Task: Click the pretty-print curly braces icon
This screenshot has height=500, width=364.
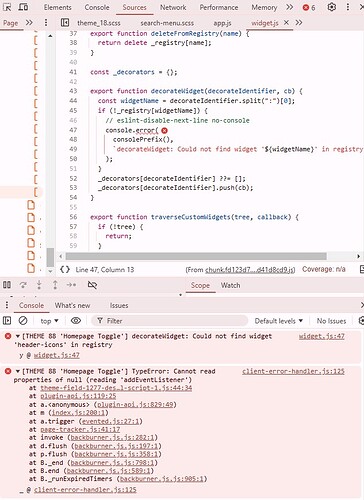Action: pyautogui.click(x=65, y=269)
